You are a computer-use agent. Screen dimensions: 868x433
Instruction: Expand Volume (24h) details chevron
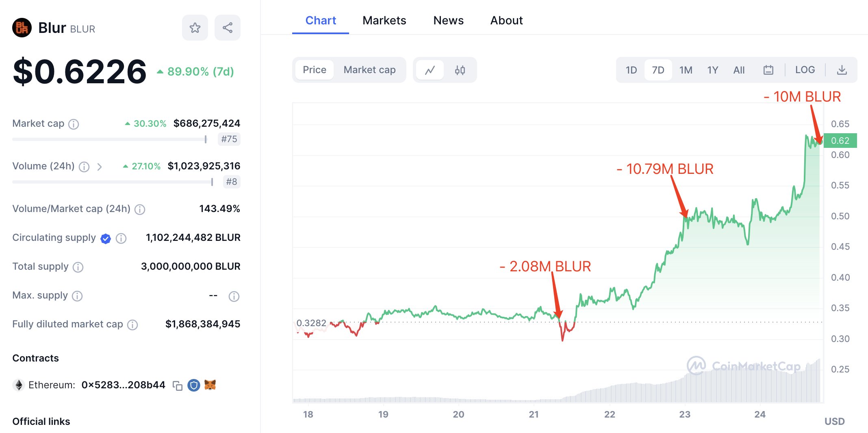(x=100, y=167)
